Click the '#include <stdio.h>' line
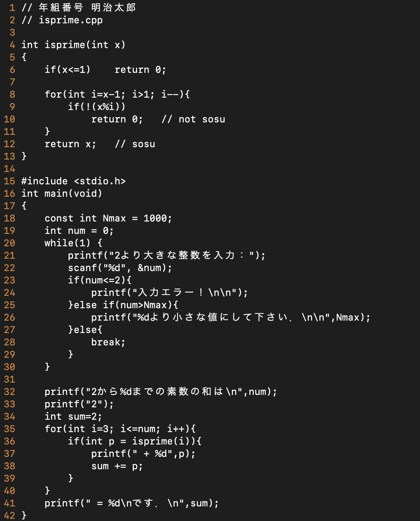The height and width of the screenshot is (521, 420). [x=73, y=181]
